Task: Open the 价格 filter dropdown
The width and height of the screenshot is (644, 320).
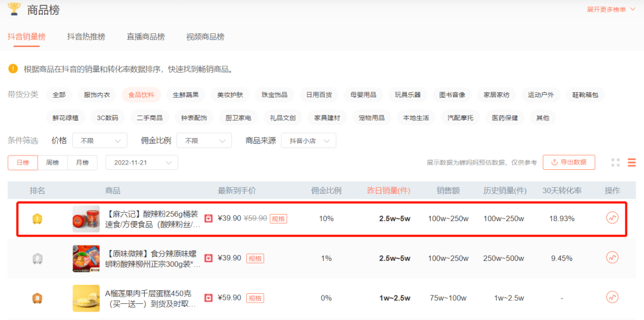Action: pyautogui.click(x=100, y=141)
